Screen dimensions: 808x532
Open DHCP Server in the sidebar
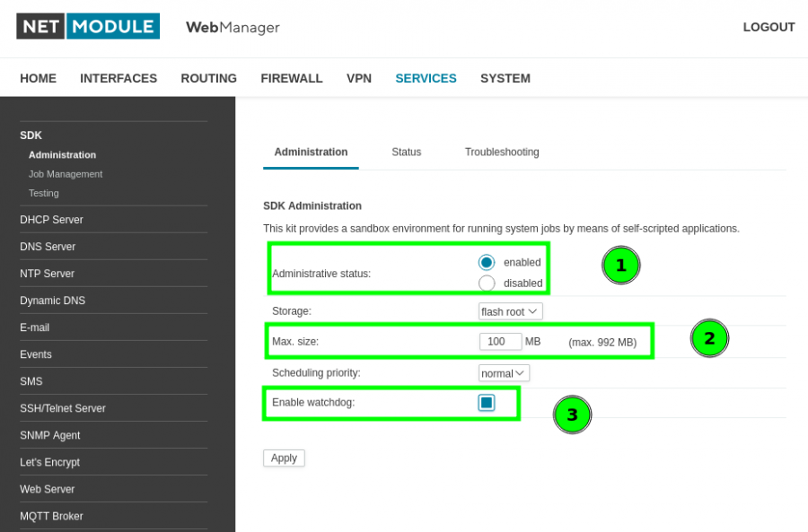[51, 220]
